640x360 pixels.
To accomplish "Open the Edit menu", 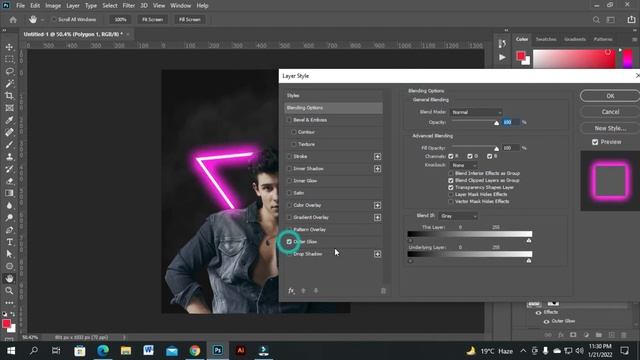I will pos(35,6).
